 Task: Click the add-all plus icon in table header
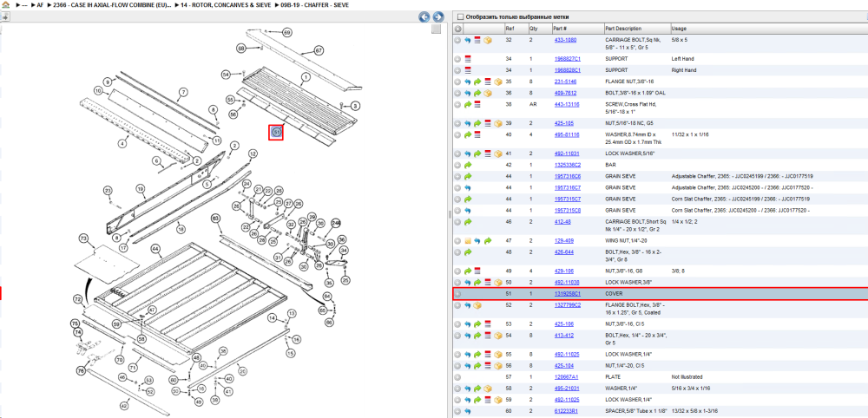tap(457, 29)
